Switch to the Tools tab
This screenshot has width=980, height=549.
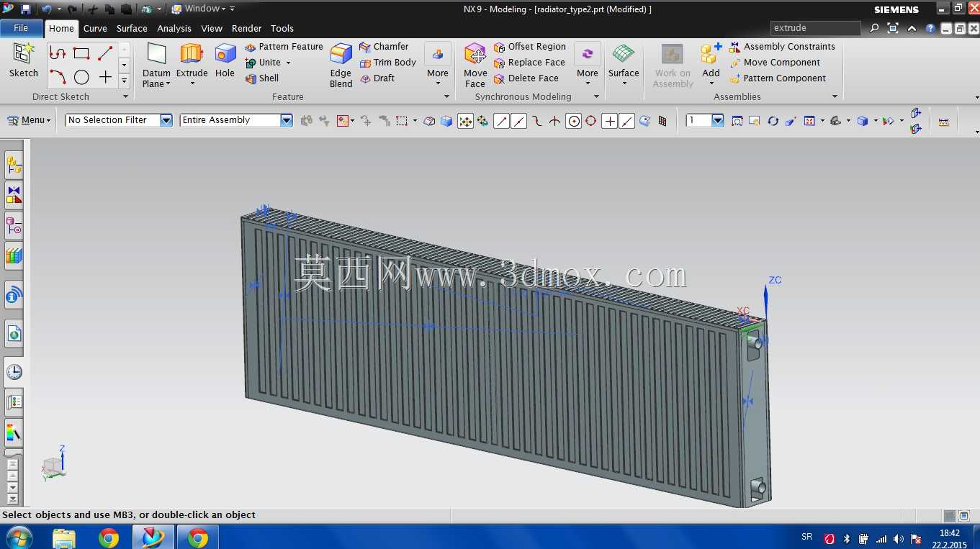coord(282,29)
